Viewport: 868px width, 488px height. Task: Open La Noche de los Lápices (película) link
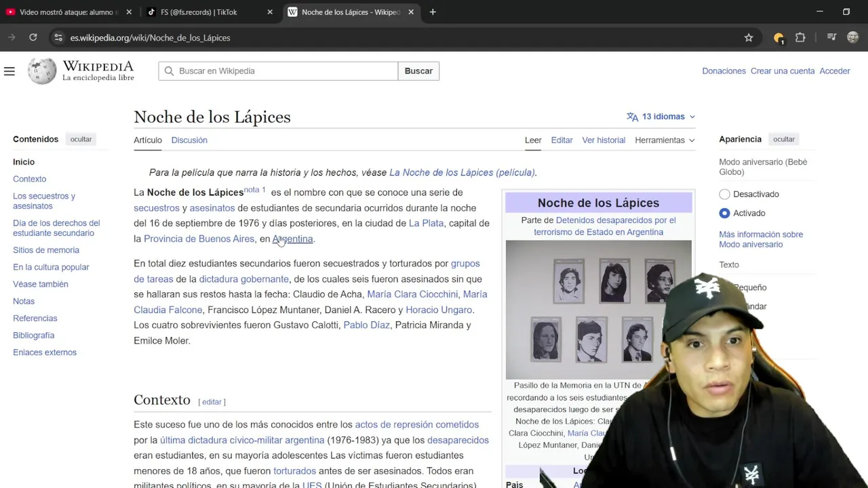[x=462, y=172]
